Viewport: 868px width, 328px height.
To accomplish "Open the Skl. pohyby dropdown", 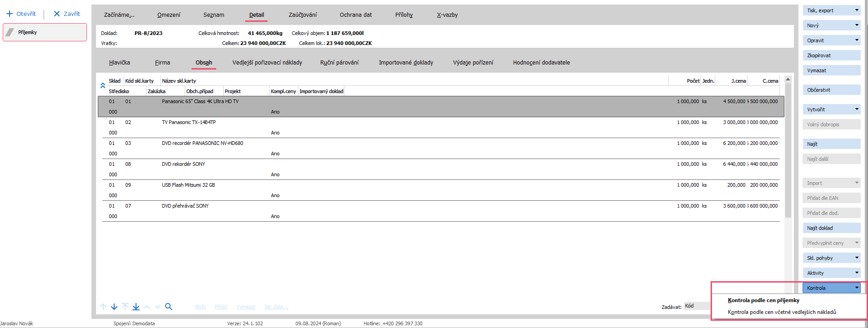I will 832,258.
